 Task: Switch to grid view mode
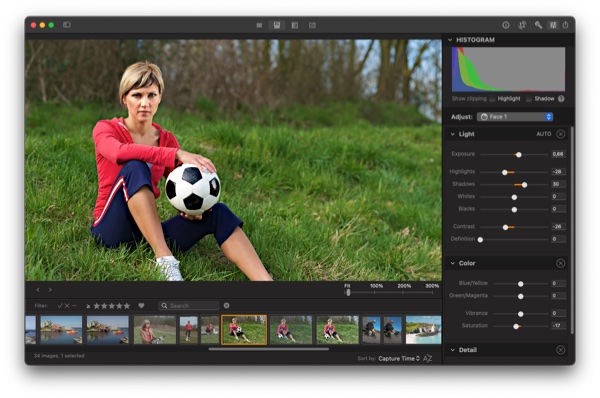click(x=259, y=25)
